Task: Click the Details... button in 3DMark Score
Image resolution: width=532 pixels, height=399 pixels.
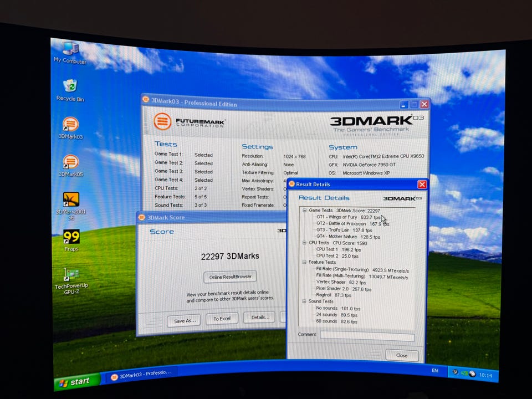Action: click(x=259, y=317)
